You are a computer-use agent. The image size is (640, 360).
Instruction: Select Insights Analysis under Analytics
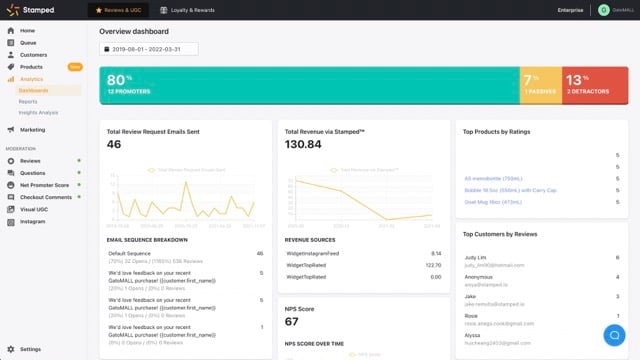[38, 112]
